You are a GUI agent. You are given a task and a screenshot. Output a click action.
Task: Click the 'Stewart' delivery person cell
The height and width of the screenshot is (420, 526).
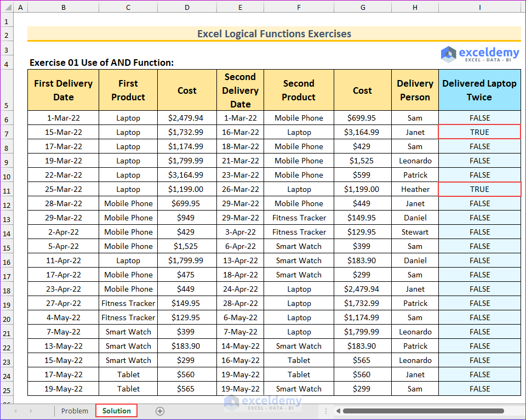pos(415,232)
